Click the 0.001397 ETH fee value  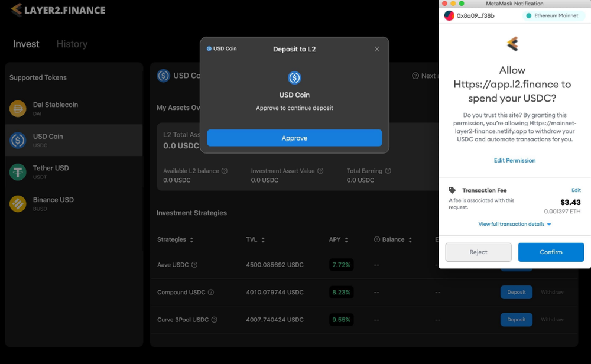[x=562, y=212]
